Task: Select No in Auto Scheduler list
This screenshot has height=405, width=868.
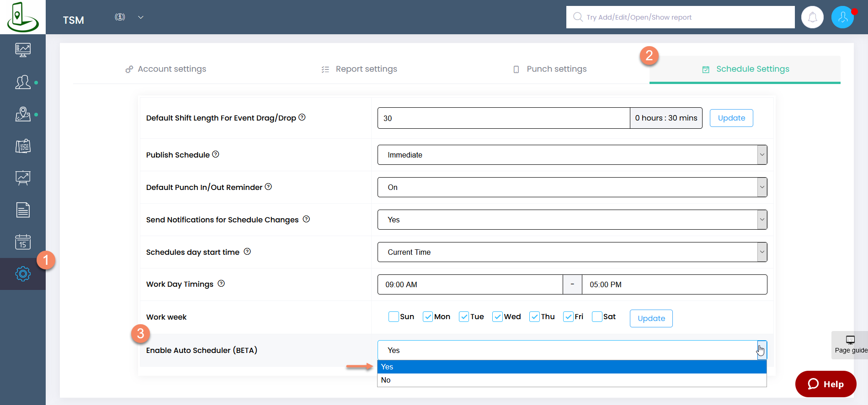Action: click(572, 380)
